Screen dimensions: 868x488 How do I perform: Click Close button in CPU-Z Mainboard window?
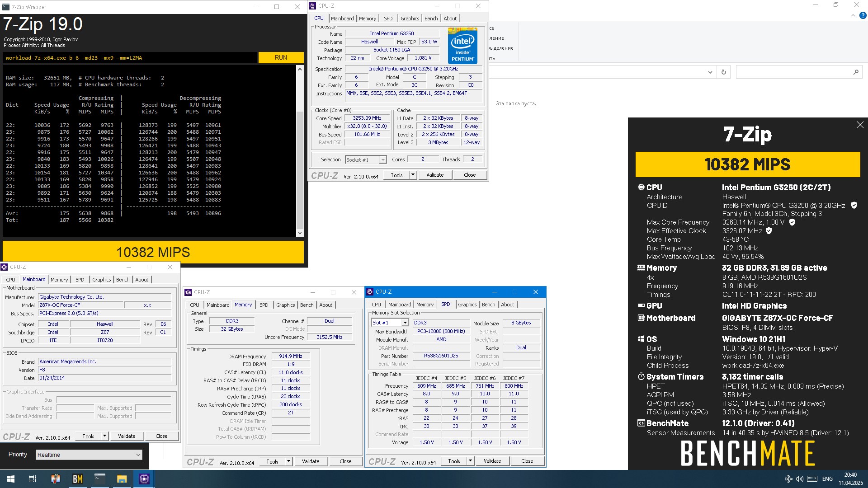coord(161,436)
